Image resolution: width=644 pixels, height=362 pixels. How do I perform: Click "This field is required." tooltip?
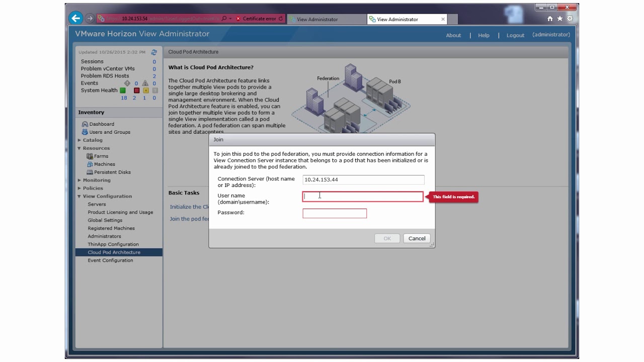tap(453, 197)
